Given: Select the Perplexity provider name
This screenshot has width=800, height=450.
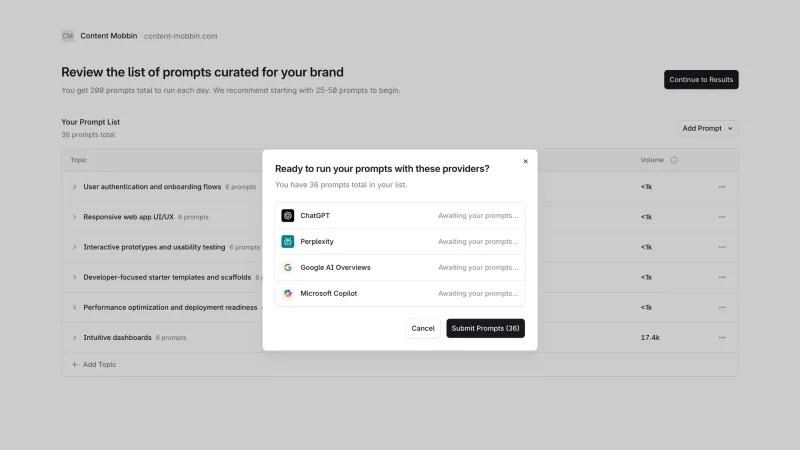Looking at the screenshot, I should pos(317,241).
